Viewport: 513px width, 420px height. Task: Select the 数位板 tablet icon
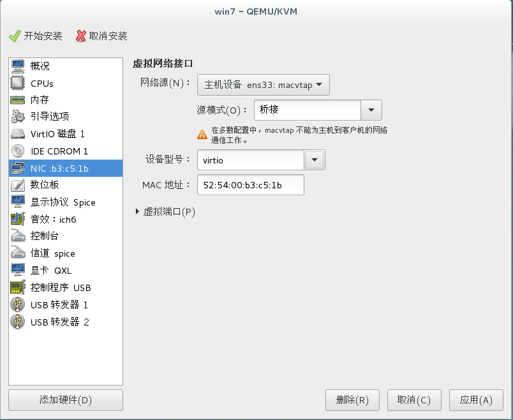pyautogui.click(x=18, y=185)
